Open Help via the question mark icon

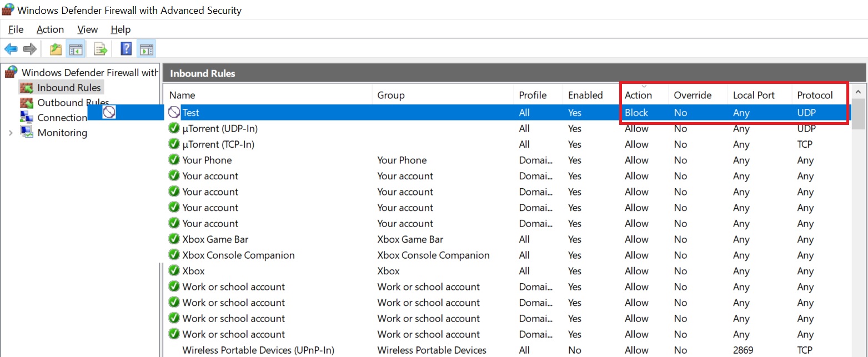pos(126,49)
